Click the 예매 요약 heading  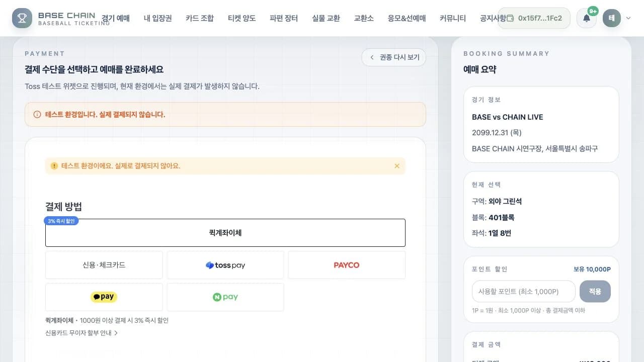click(479, 69)
